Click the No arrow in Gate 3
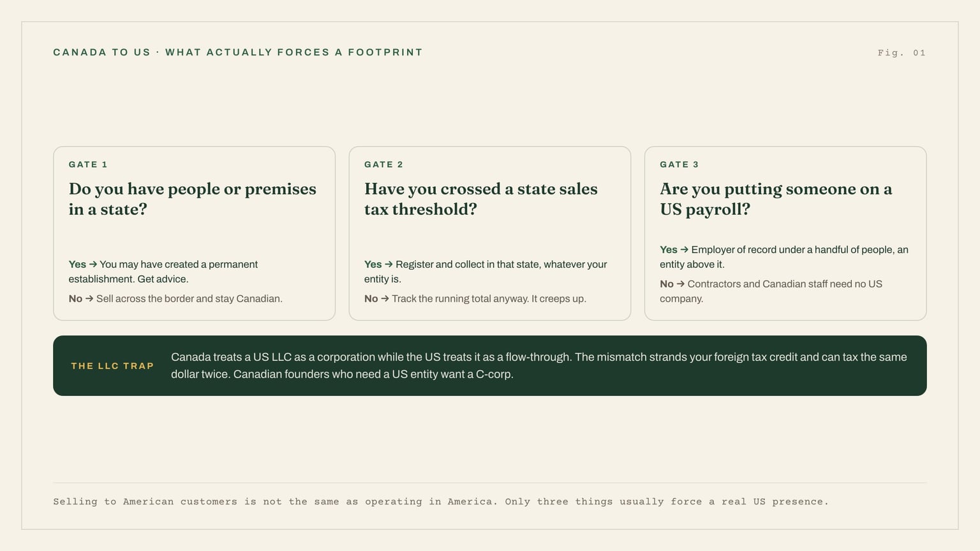The image size is (980, 551). coord(680,284)
